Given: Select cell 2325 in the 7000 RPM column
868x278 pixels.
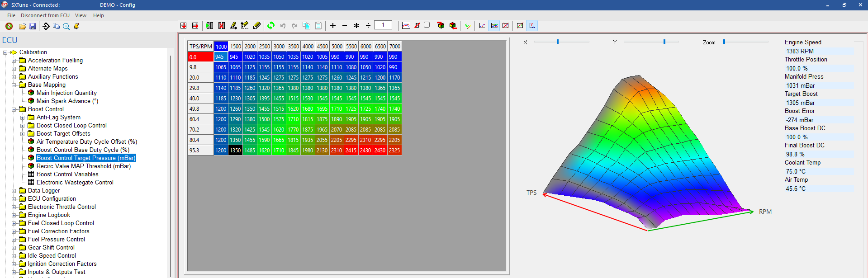Looking at the screenshot, I should [x=394, y=151].
